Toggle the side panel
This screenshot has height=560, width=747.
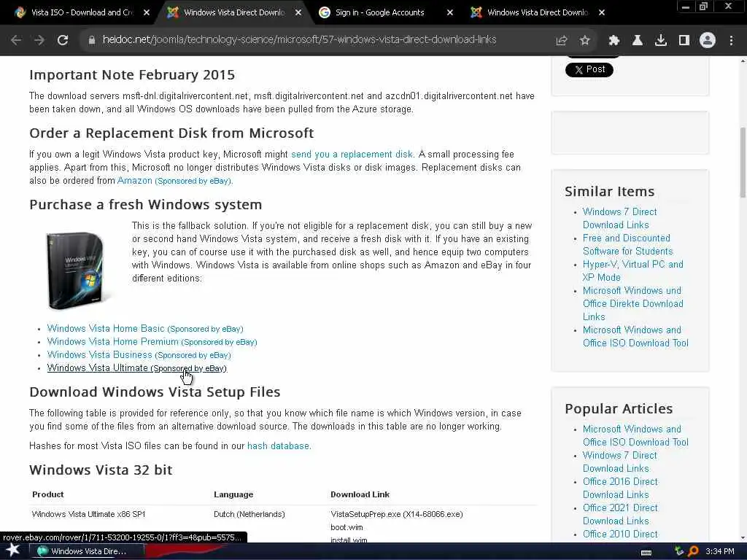684,41
